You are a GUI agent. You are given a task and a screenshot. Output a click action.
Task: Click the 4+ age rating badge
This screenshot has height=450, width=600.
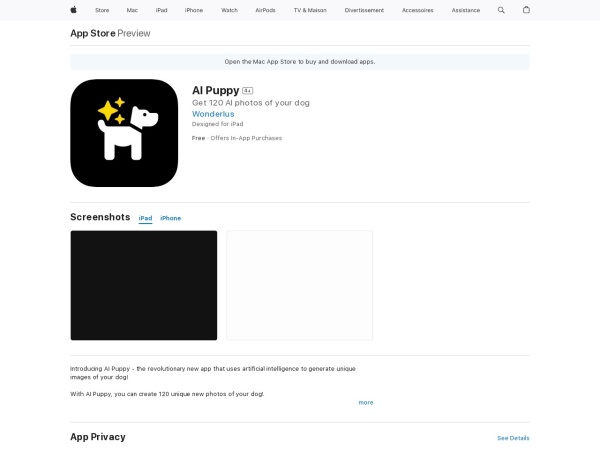(x=248, y=91)
